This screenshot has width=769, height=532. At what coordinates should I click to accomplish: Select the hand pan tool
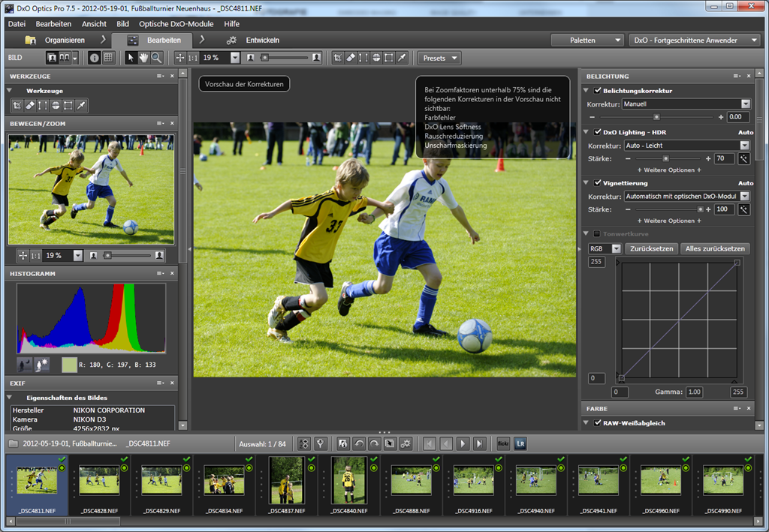tap(143, 58)
